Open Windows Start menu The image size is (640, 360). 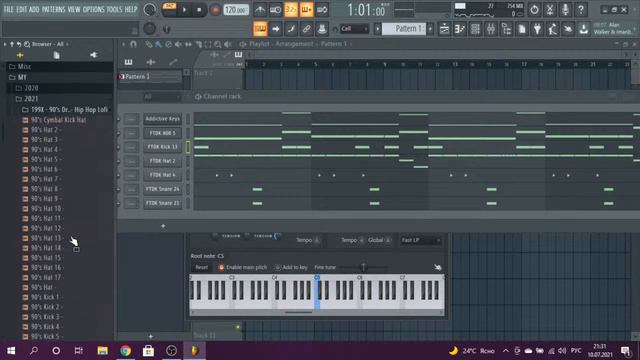tap(11, 350)
